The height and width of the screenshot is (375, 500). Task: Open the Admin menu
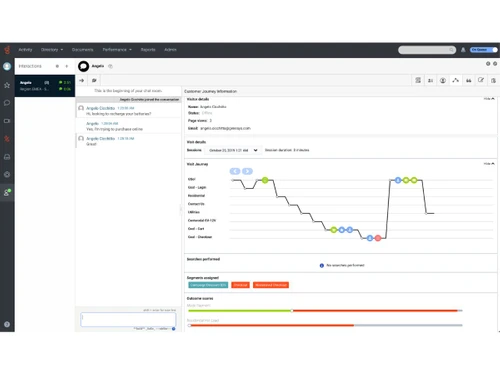point(170,50)
